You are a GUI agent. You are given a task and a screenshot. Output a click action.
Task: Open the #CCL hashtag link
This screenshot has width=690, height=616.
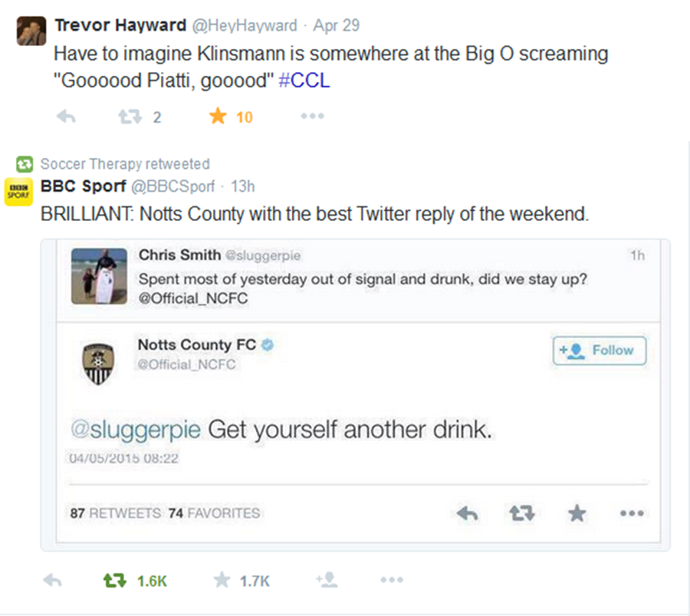304,81
